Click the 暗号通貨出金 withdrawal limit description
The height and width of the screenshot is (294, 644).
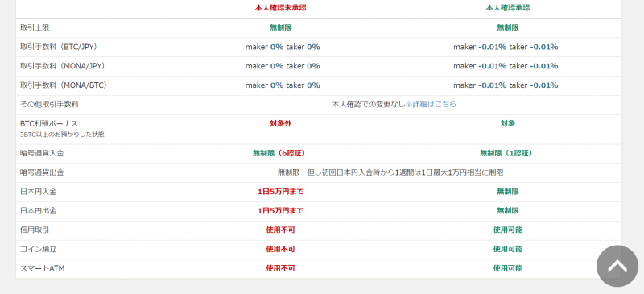point(390,172)
